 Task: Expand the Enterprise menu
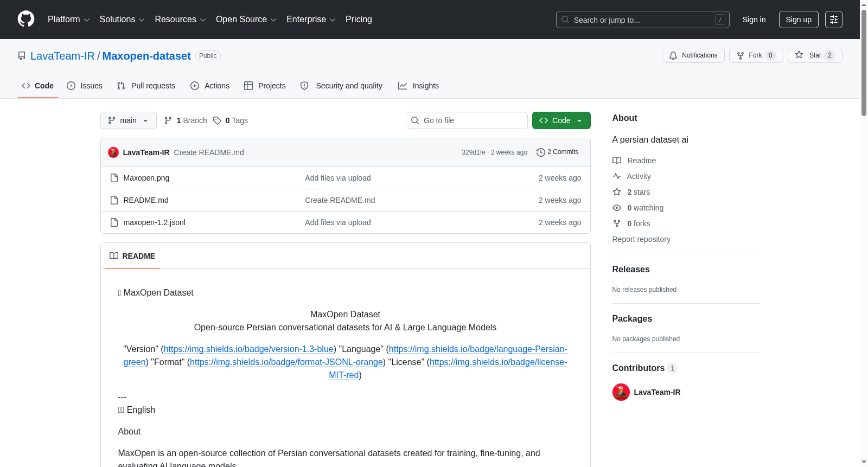pyautogui.click(x=311, y=20)
